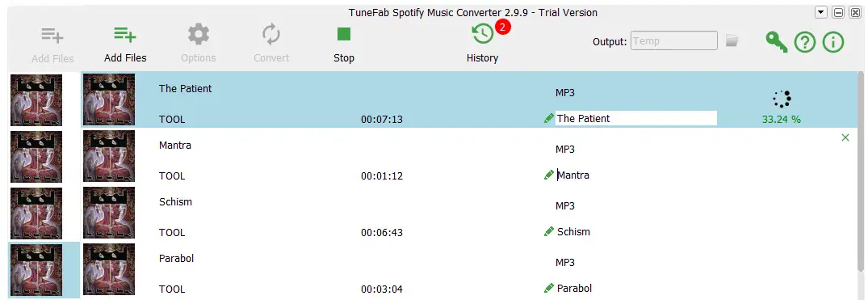The width and height of the screenshot is (868, 300).
Task: Click the Output path field showing Temp
Action: 674,41
